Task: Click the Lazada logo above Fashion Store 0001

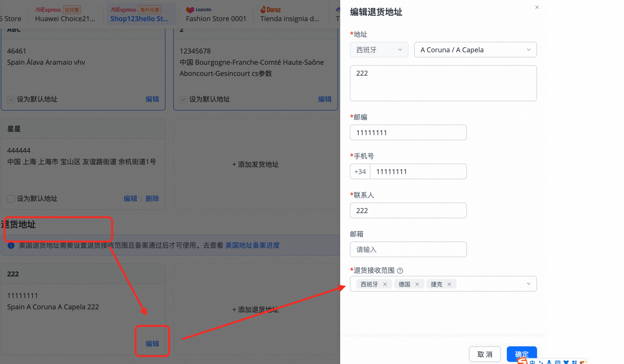Action: (191, 10)
